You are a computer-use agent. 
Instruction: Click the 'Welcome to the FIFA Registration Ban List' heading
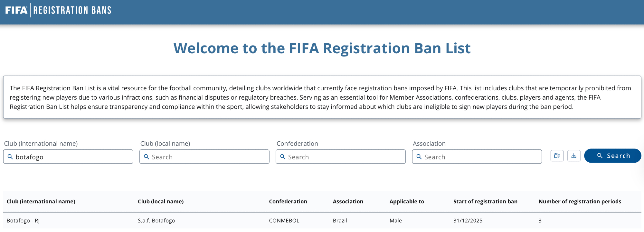click(x=322, y=48)
